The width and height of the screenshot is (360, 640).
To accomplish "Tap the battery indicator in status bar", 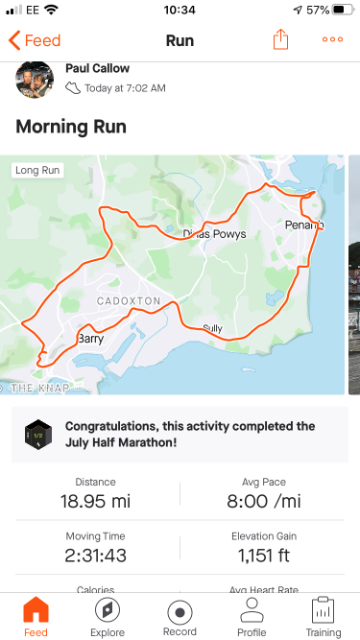I will [342, 10].
